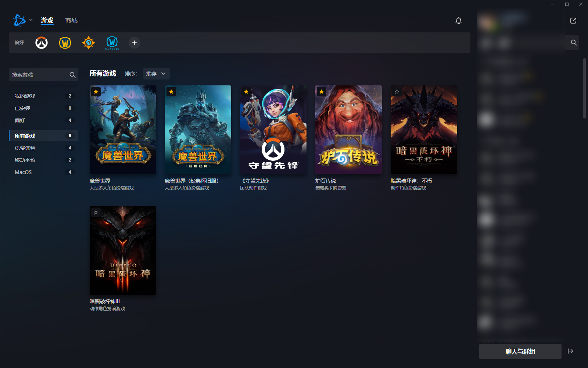
Task: Click 暗黑破坏神：不朽 title text
Action: tap(411, 181)
